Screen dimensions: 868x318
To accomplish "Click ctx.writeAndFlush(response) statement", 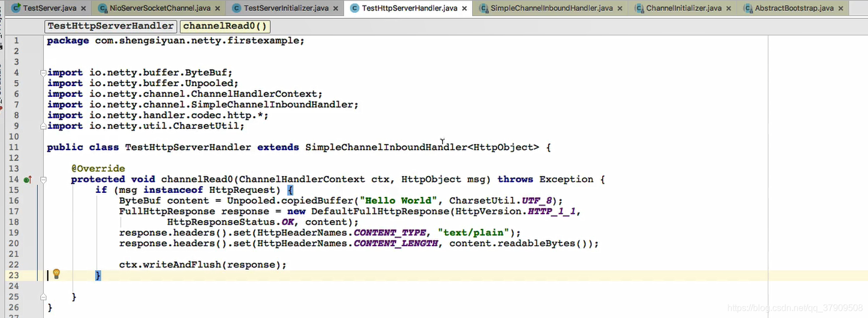I will [203, 265].
